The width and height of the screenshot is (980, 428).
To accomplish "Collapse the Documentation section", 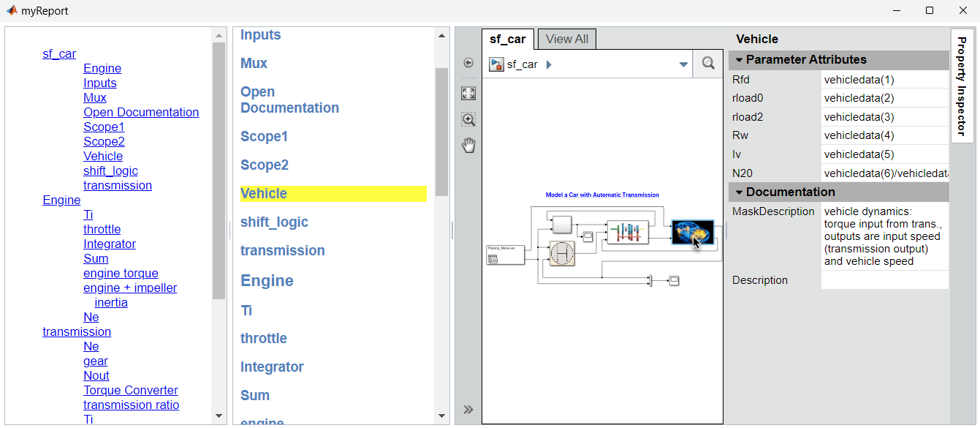I will [x=739, y=192].
